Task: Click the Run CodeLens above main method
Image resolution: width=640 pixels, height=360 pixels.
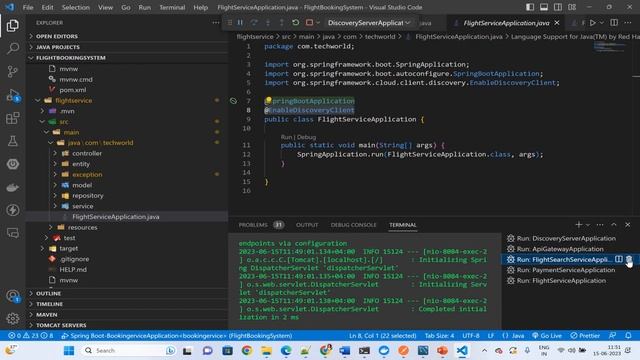Action: coord(286,137)
